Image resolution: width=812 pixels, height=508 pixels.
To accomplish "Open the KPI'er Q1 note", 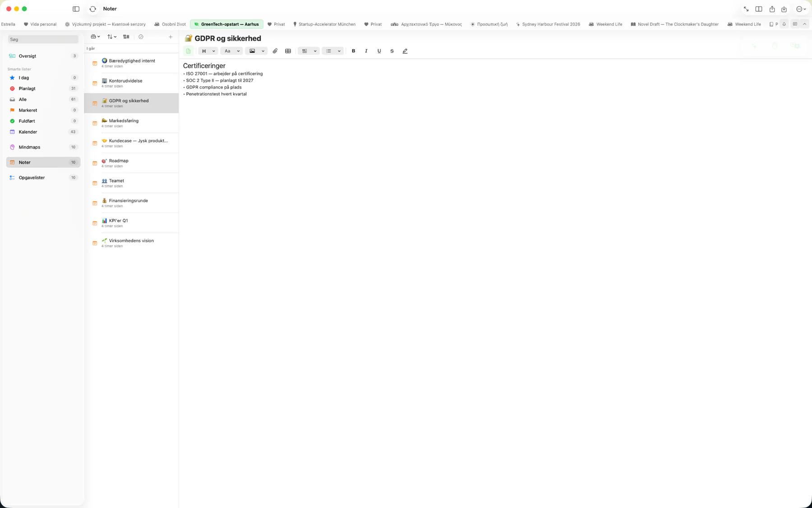I will [x=131, y=223].
